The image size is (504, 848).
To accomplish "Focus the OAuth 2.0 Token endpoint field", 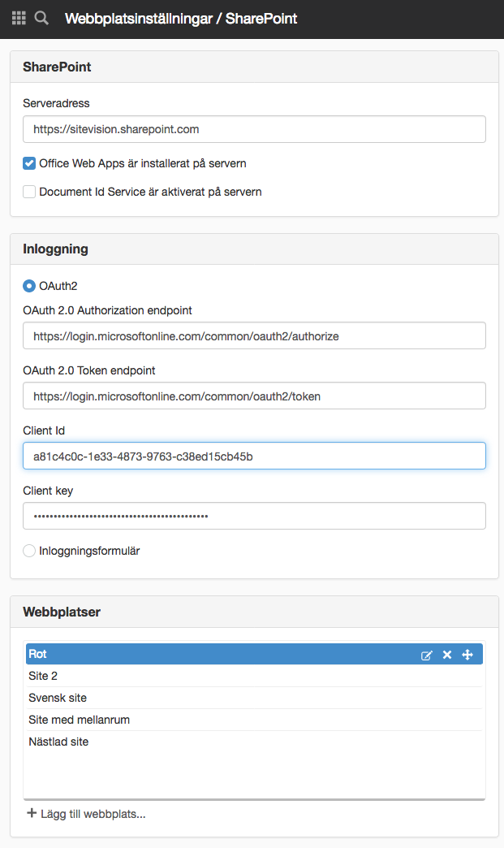I will [254, 396].
